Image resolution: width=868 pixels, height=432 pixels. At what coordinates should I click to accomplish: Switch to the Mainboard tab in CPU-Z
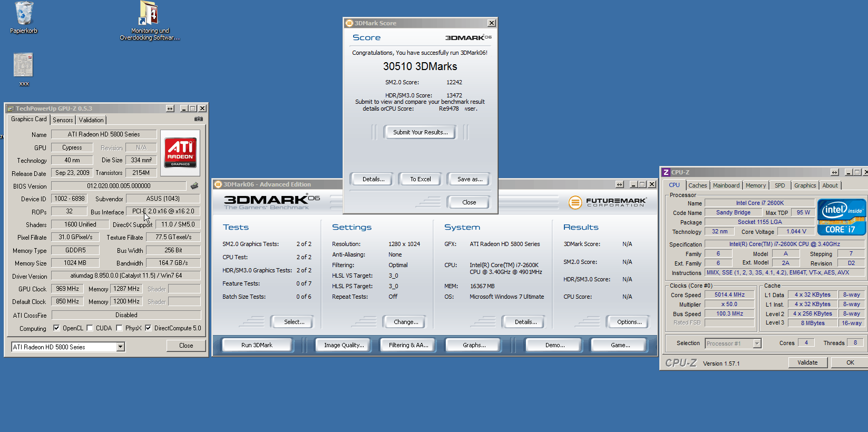point(726,185)
